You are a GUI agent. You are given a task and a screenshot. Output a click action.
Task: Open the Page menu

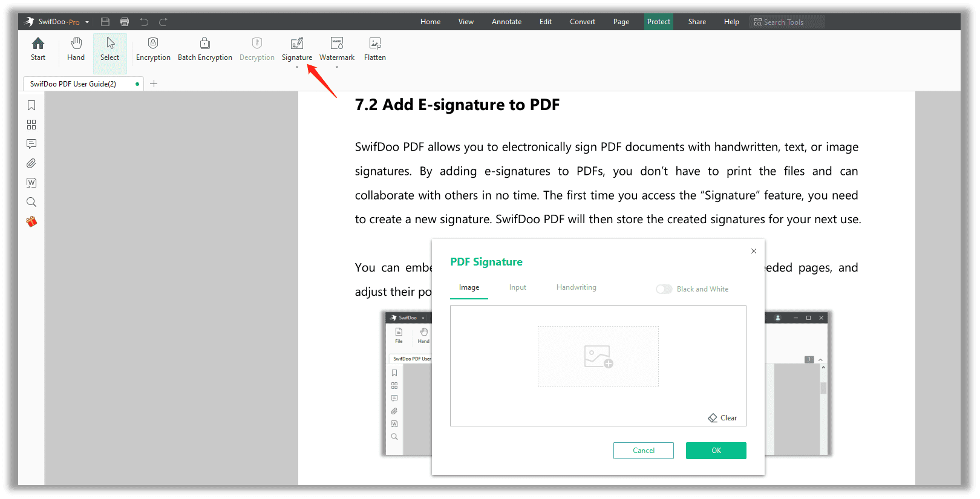pos(621,22)
